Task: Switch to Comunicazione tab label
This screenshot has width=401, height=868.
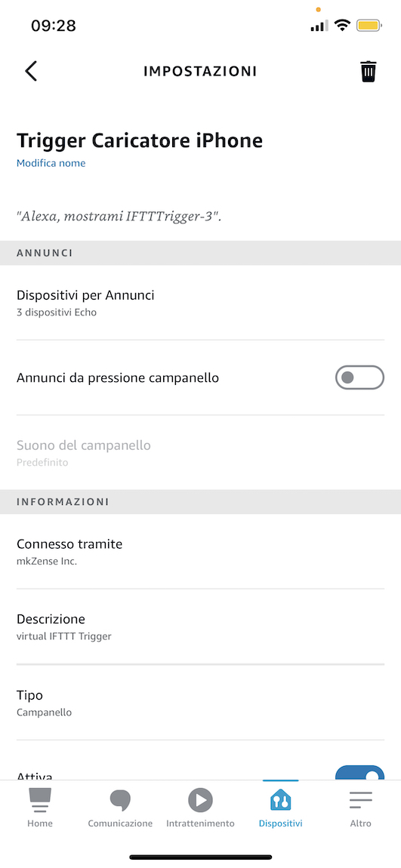Action: (120, 823)
